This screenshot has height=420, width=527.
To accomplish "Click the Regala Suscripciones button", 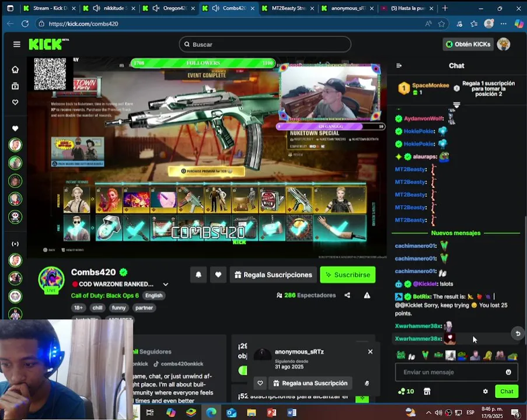I will (x=273, y=275).
